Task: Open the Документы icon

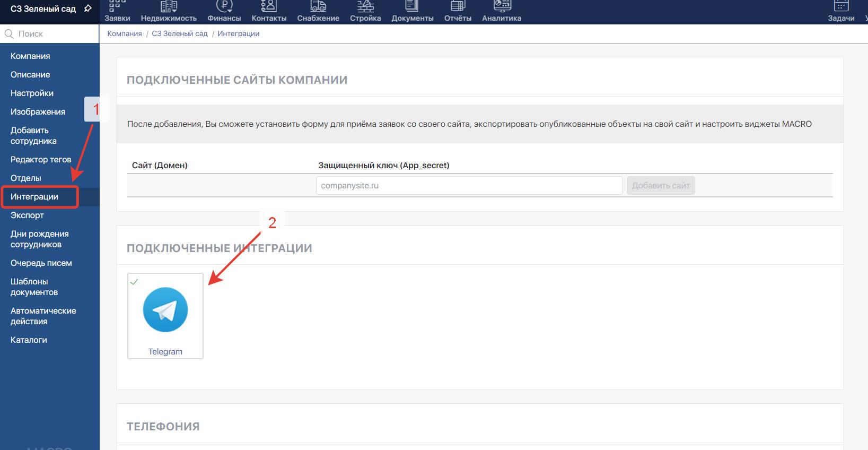Action: pos(412,6)
